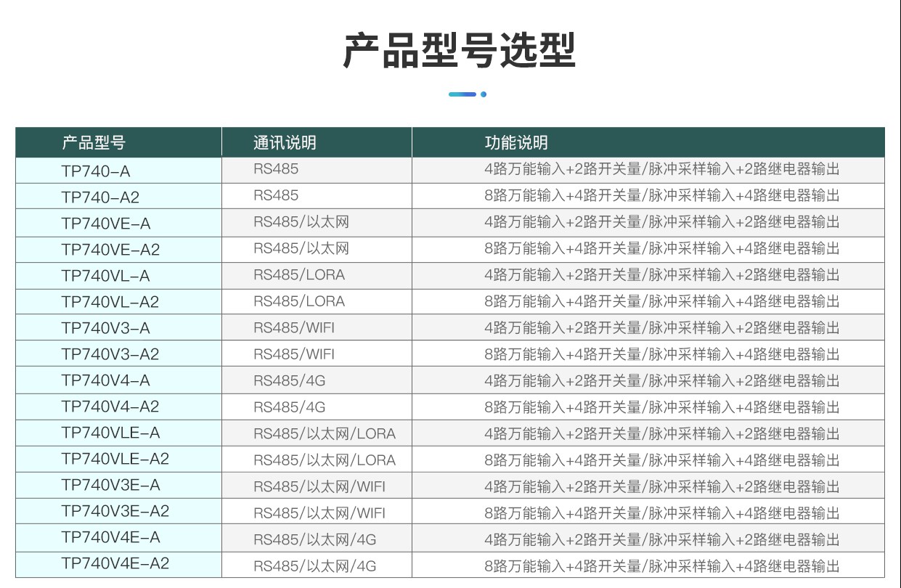This screenshot has width=901, height=588.
Task: Select RS485/以太网 for TP740VE-A2
Action: (x=301, y=248)
